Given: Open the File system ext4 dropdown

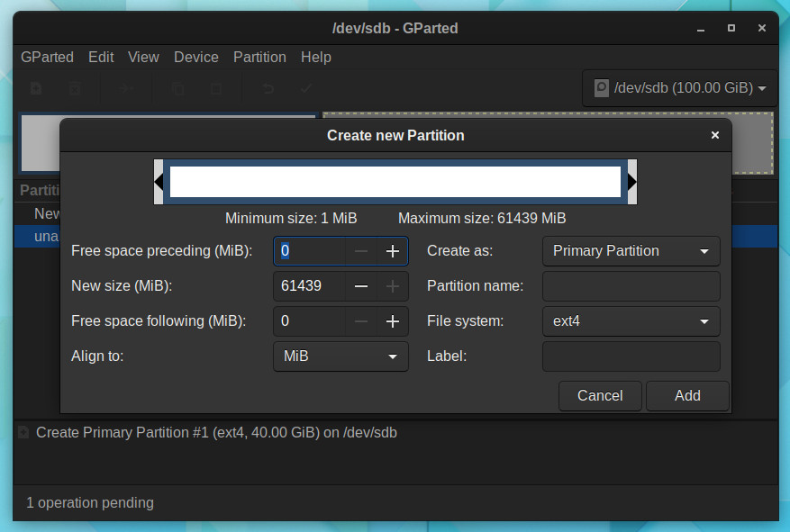Looking at the screenshot, I should click(x=631, y=321).
